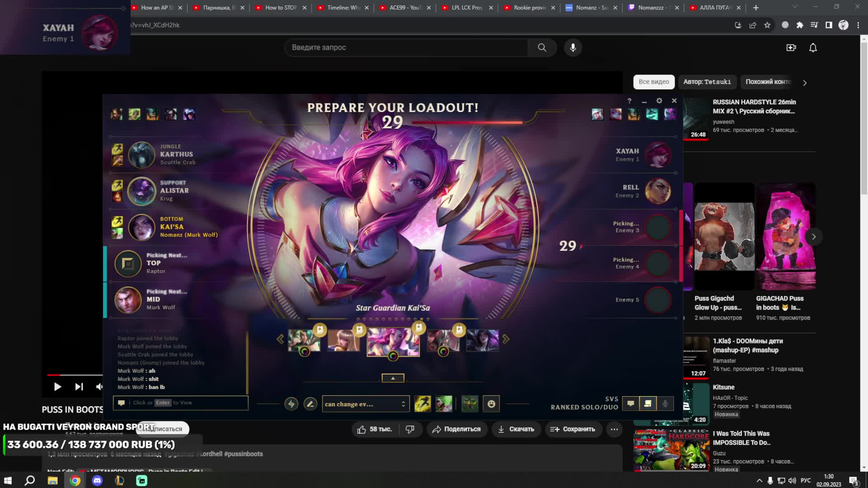The height and width of the screenshot is (488, 868).
Task: Open the #pussinboots hashtag link
Action: pyautogui.click(x=243, y=454)
